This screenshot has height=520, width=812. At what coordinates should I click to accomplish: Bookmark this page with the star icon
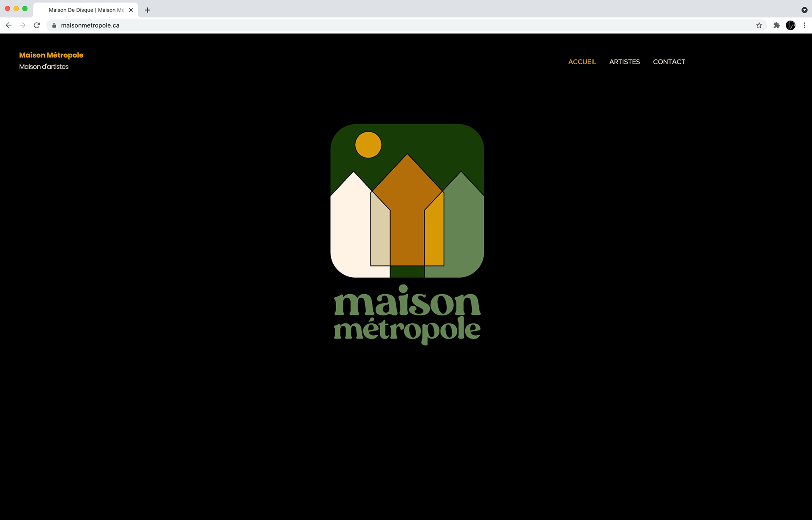pyautogui.click(x=759, y=25)
